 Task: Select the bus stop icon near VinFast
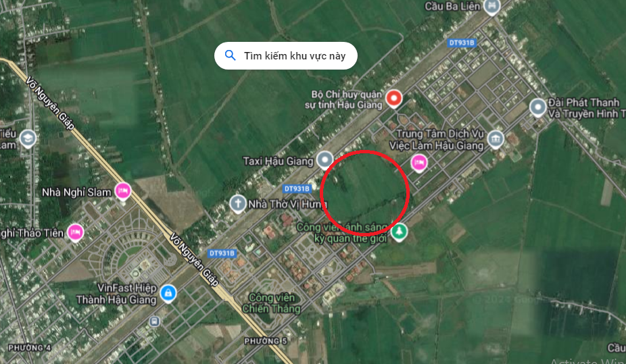(155, 321)
